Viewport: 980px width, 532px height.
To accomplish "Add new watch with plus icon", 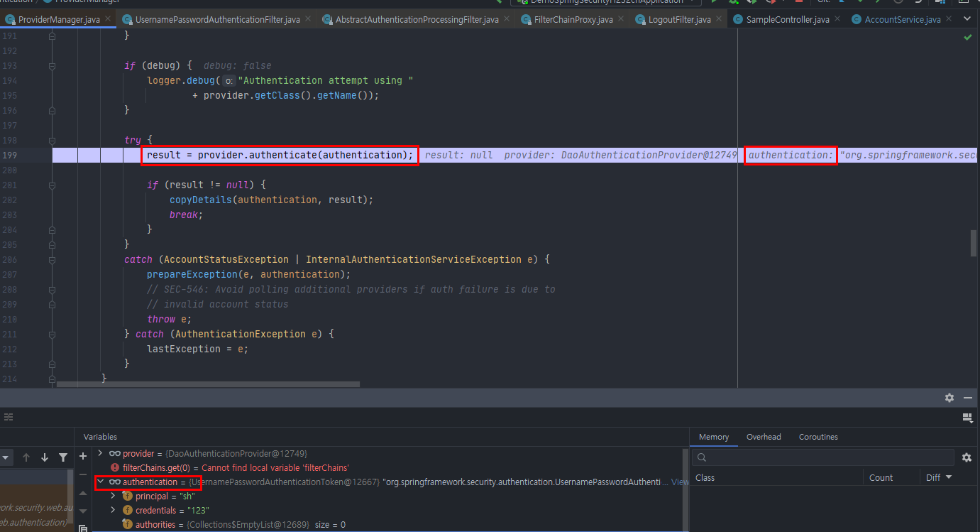I will coord(83,456).
